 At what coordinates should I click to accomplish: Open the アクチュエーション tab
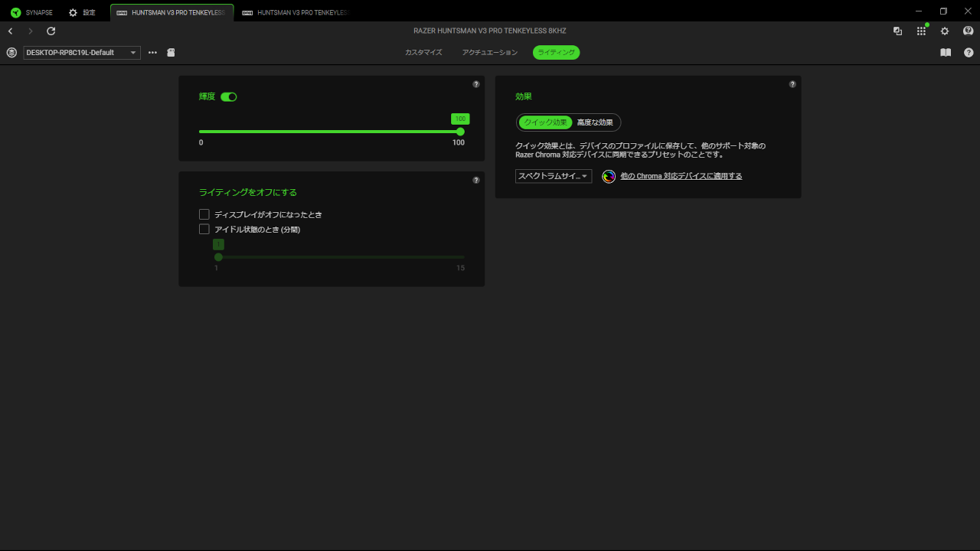click(x=490, y=53)
